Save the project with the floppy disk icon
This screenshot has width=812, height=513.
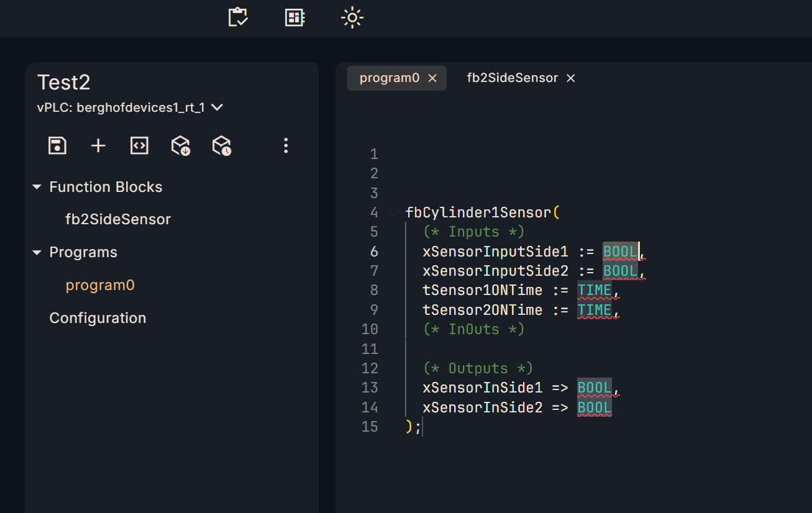point(57,146)
